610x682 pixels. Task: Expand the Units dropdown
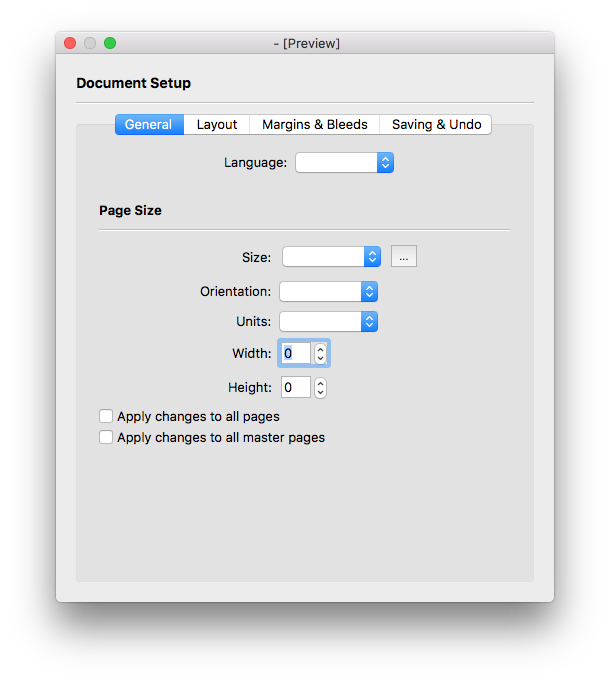point(328,322)
